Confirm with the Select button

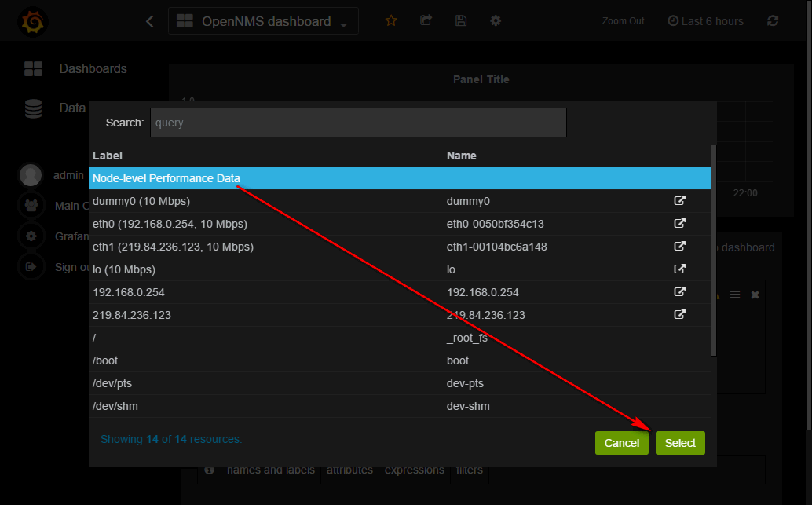(680, 443)
